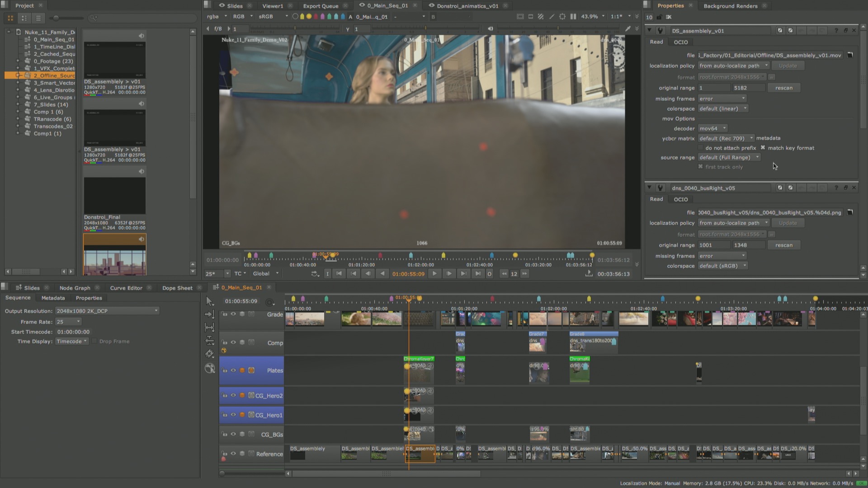
Task: Click the pause viewer updates icon
Action: coord(573,16)
